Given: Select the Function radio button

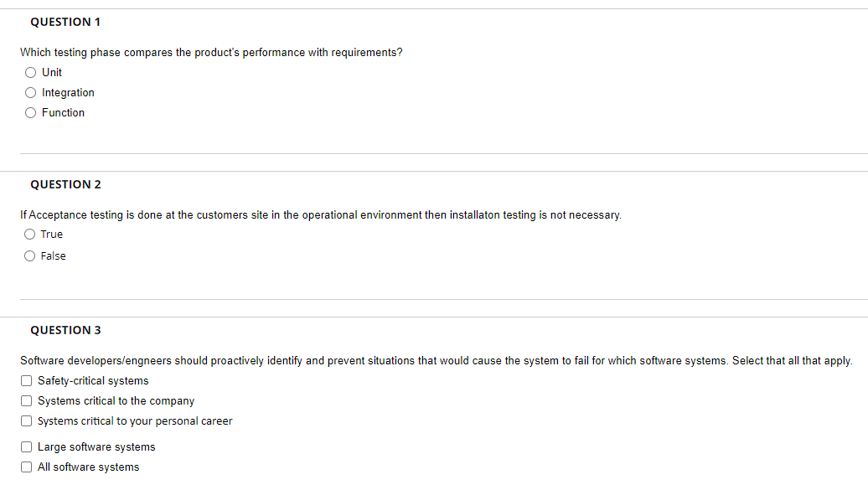Looking at the screenshot, I should click(30, 112).
